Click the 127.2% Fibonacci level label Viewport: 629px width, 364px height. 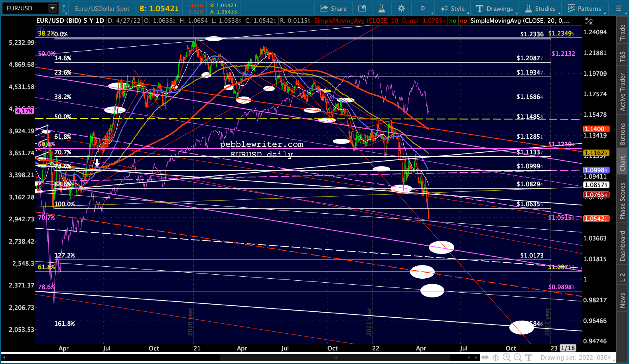click(65, 256)
